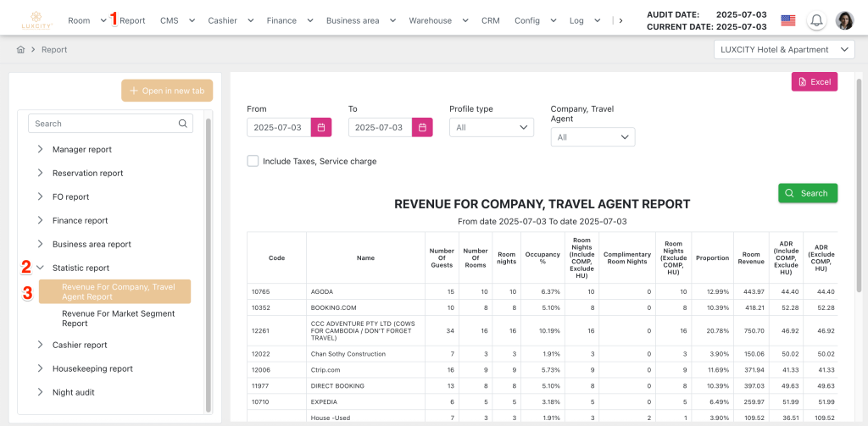
Task: Enable Include Taxes, Service charge checkbox
Action: coord(253,161)
